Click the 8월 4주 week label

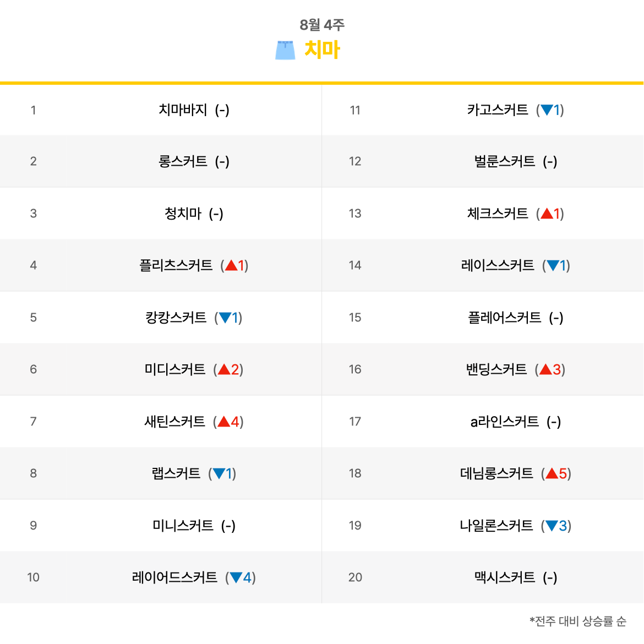coord(322,25)
